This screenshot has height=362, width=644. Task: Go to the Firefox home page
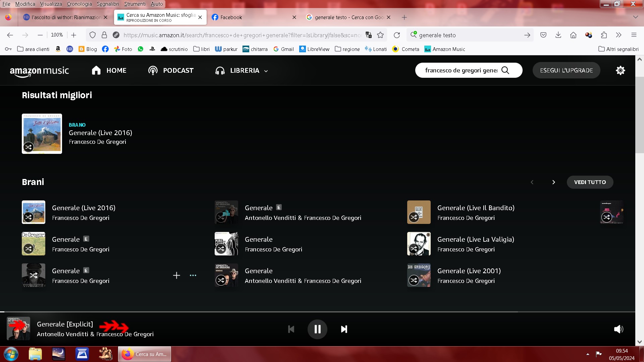click(573, 35)
